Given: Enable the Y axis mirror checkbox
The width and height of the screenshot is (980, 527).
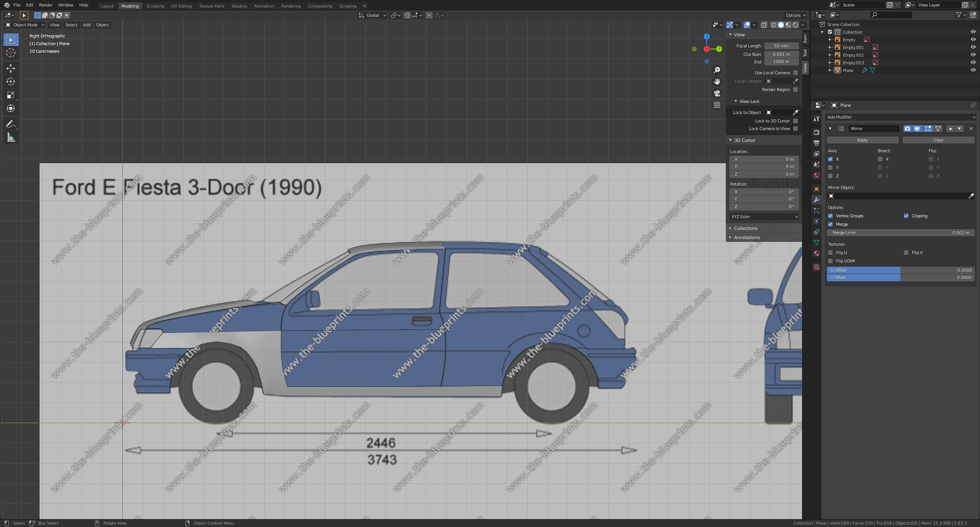Looking at the screenshot, I should pyautogui.click(x=830, y=168).
